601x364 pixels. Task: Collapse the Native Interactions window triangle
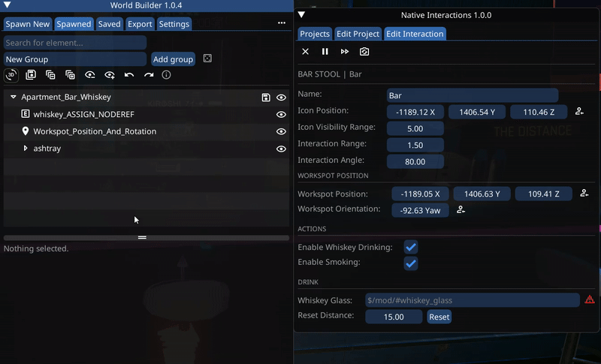pyautogui.click(x=302, y=15)
